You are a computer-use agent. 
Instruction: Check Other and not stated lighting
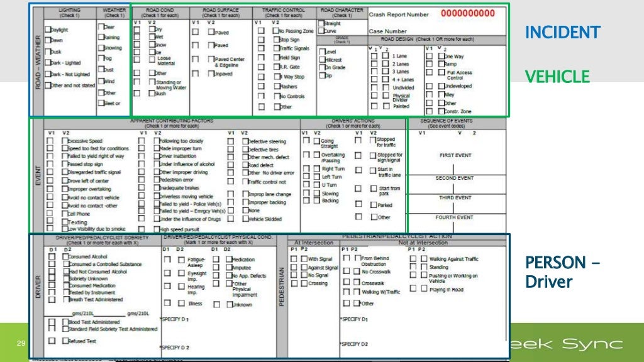coord(48,85)
